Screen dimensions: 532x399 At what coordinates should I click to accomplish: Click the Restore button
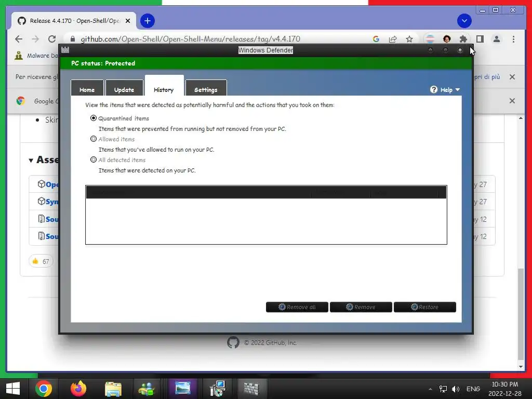coord(425,307)
